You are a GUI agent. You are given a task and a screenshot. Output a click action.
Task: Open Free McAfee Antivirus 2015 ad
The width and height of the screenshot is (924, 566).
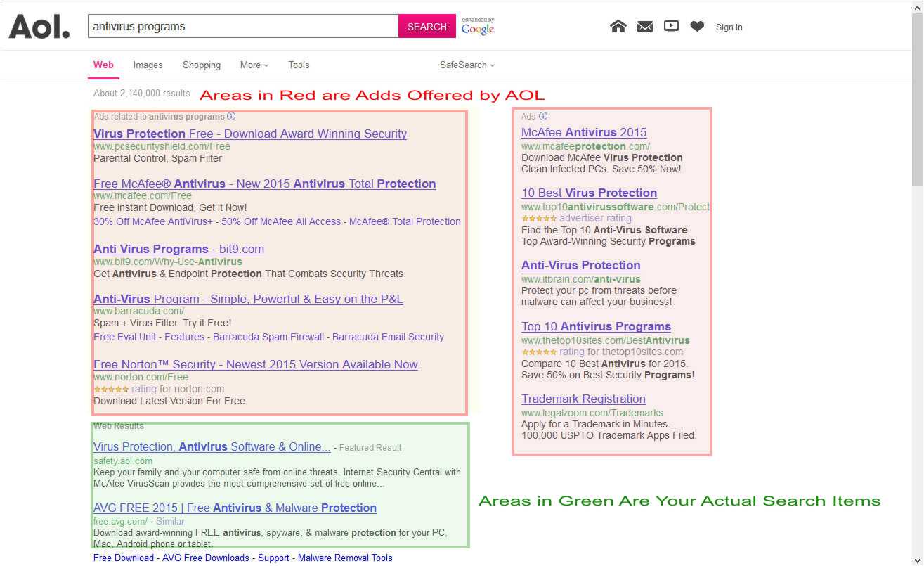pos(265,184)
